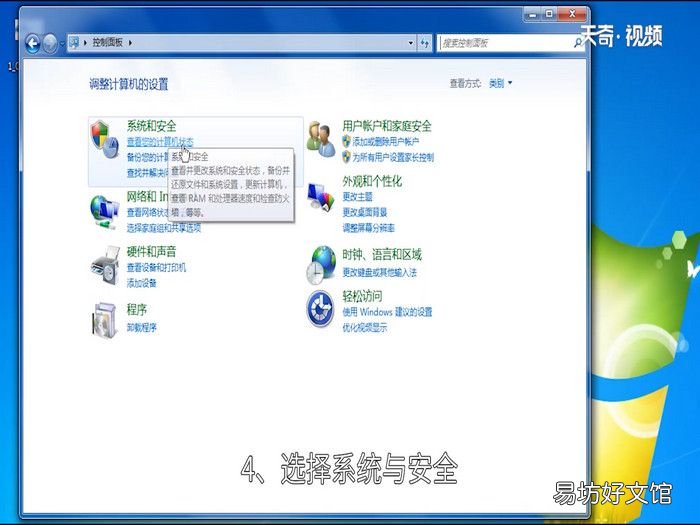Click in the 搜索控制面板 search field

coord(506,43)
